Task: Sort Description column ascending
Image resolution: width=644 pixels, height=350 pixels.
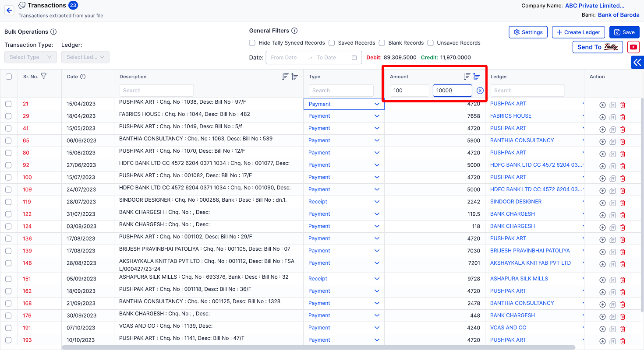Action: tap(294, 77)
